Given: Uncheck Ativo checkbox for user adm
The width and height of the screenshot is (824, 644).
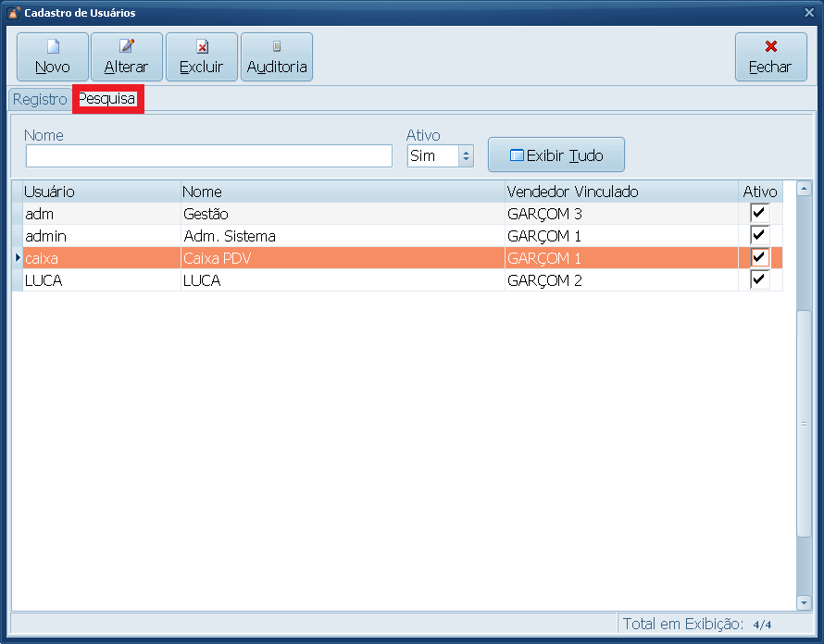Looking at the screenshot, I should [x=759, y=214].
